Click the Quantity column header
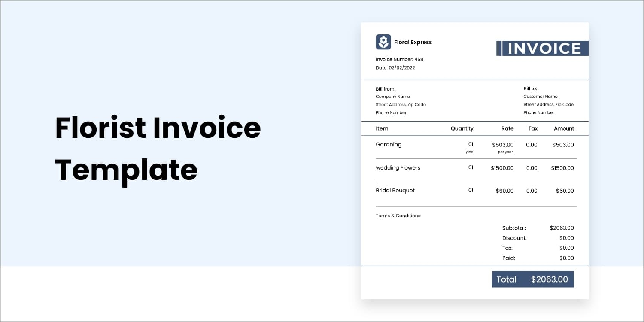This screenshot has width=644, height=322. click(462, 128)
